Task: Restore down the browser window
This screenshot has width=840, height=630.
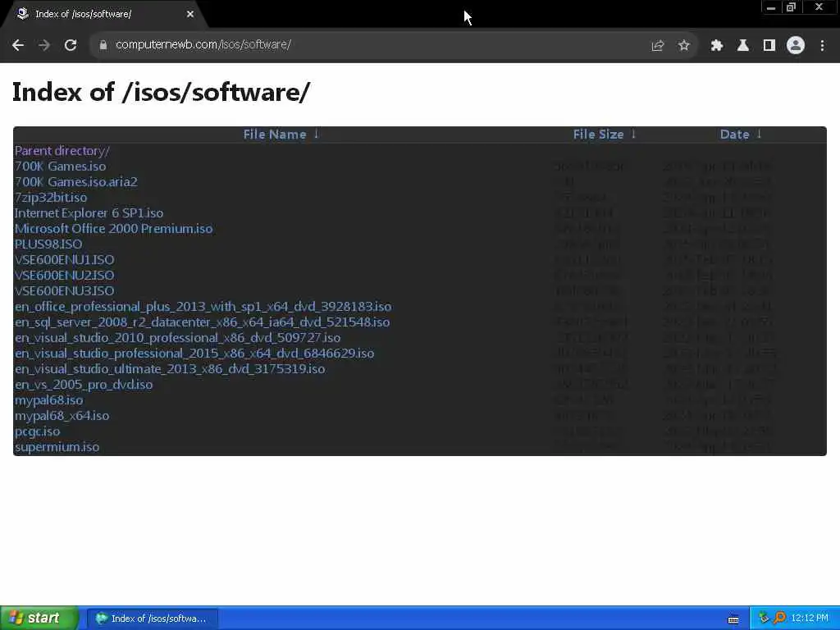Action: click(791, 7)
